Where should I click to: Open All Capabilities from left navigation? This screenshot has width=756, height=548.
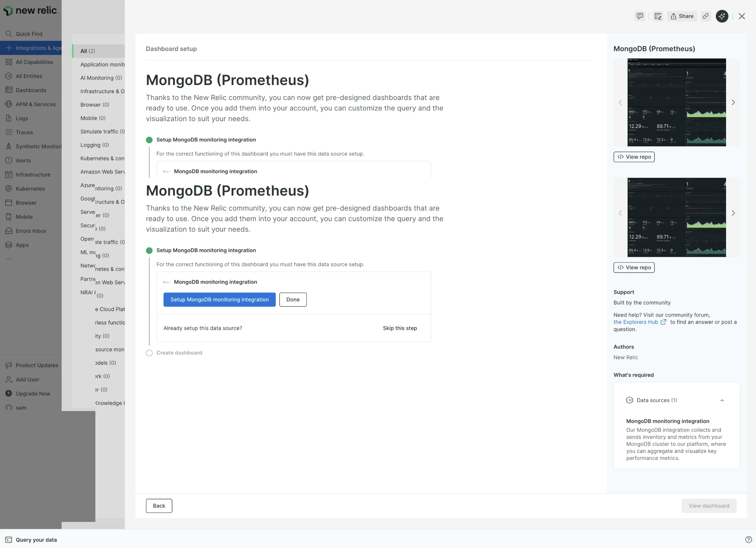click(x=29, y=62)
